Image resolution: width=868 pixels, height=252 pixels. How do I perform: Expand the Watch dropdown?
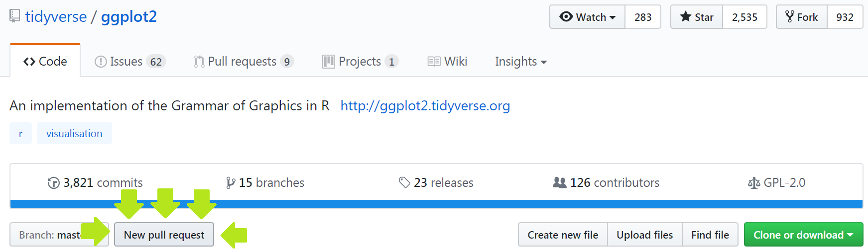point(588,17)
